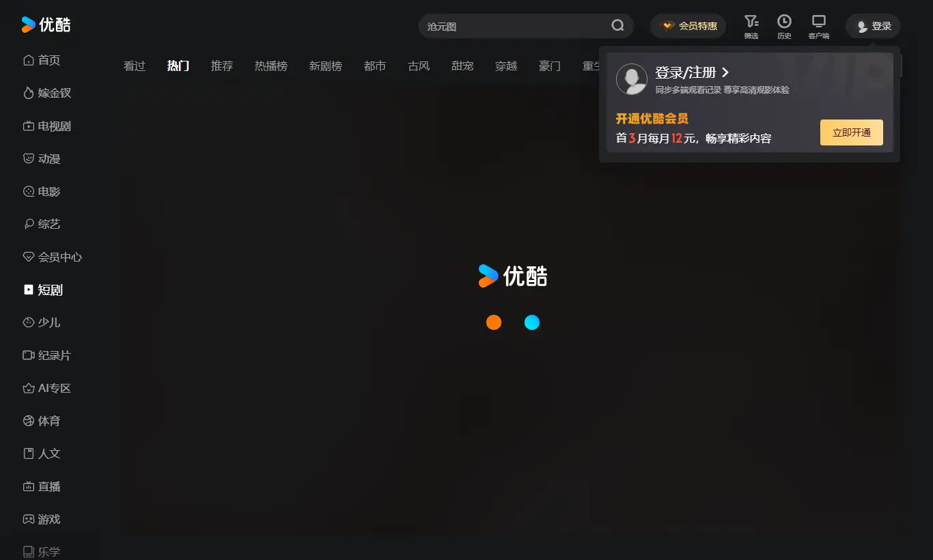Switch to the 豪门 tab
The width and height of the screenshot is (933, 560).
[550, 66]
